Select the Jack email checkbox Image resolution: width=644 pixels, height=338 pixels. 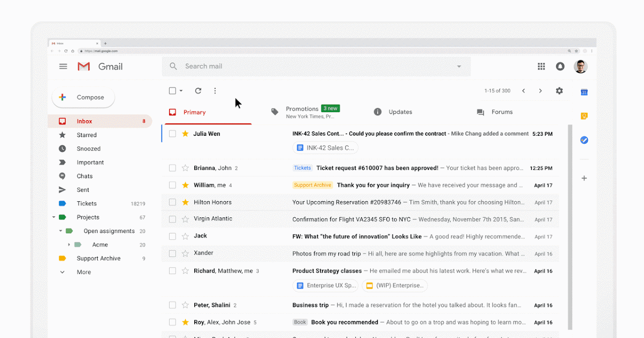pyautogui.click(x=172, y=236)
